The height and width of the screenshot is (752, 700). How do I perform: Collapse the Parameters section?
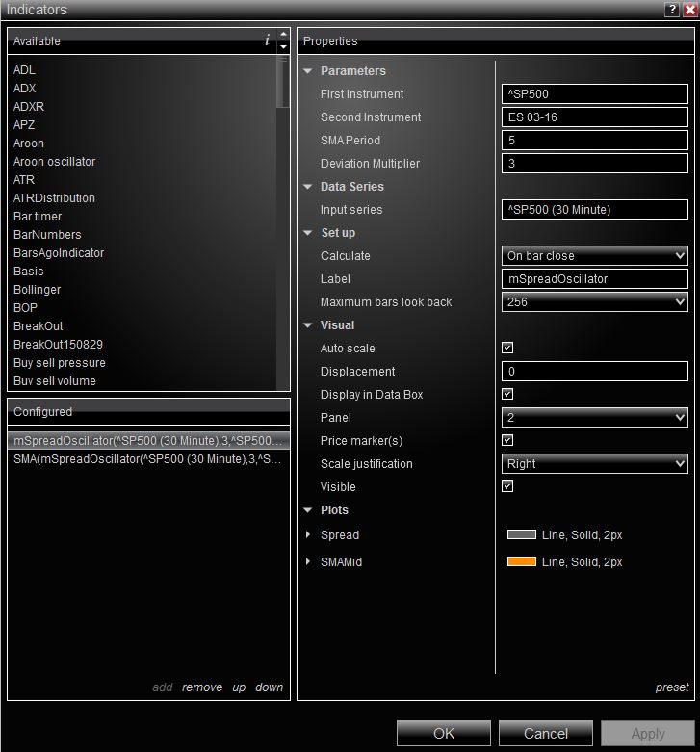click(x=308, y=71)
